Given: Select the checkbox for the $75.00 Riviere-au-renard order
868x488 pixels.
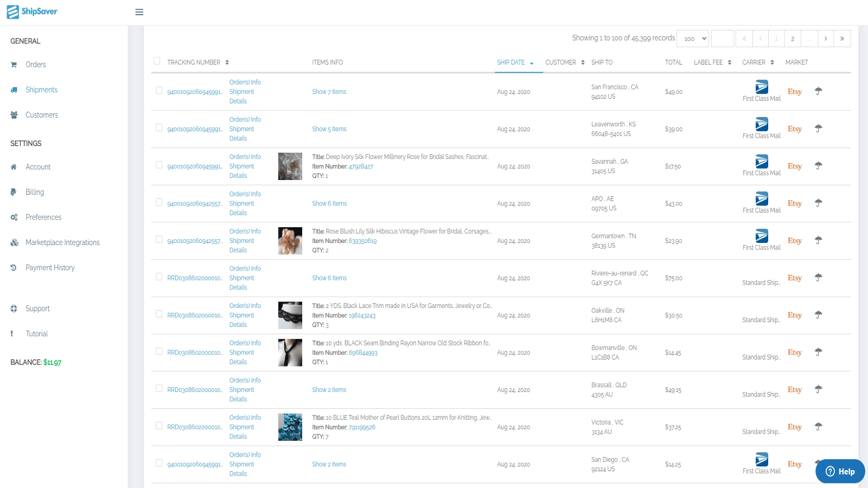Looking at the screenshot, I should tap(159, 276).
